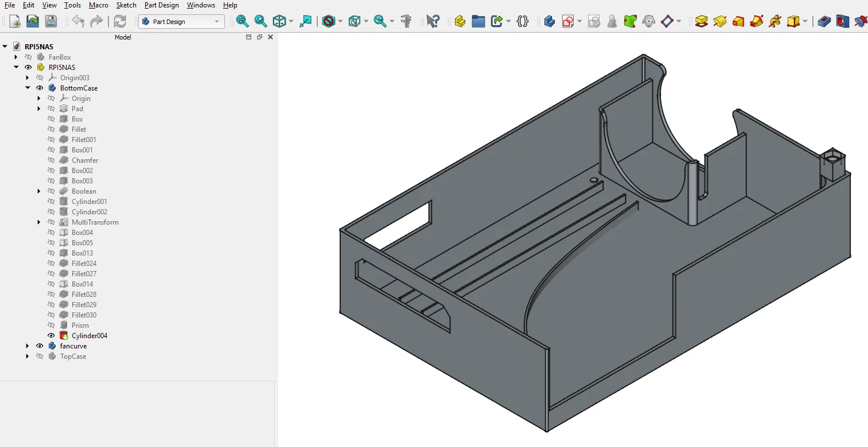Close the Model panel

pyautogui.click(x=270, y=37)
